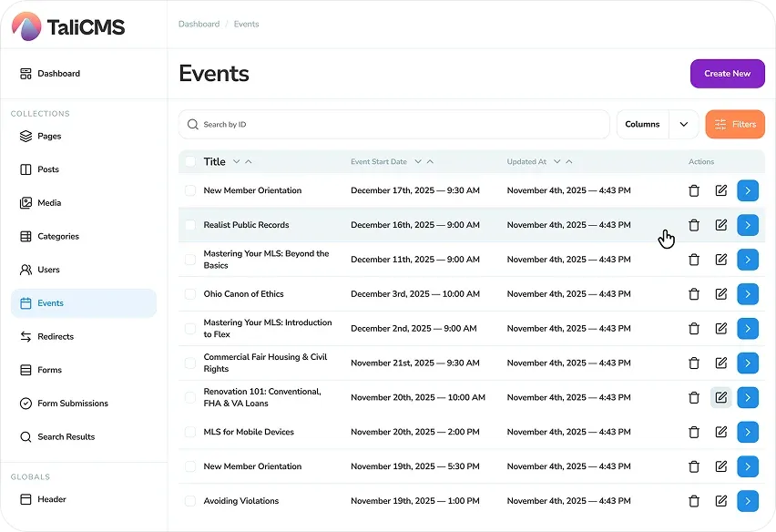Open the November 19th New Member Orientation arrow
The height and width of the screenshot is (532, 776).
tap(747, 466)
